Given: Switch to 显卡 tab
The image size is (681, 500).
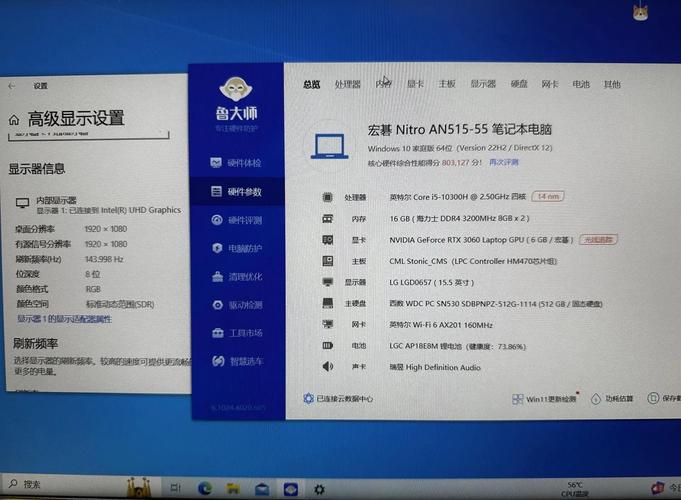Looking at the screenshot, I should point(415,84).
